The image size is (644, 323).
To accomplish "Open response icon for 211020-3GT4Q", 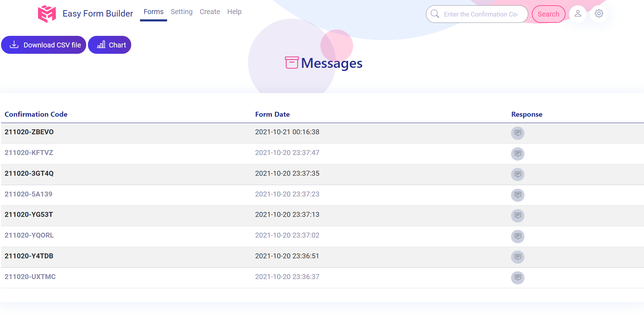I will pyautogui.click(x=518, y=174).
